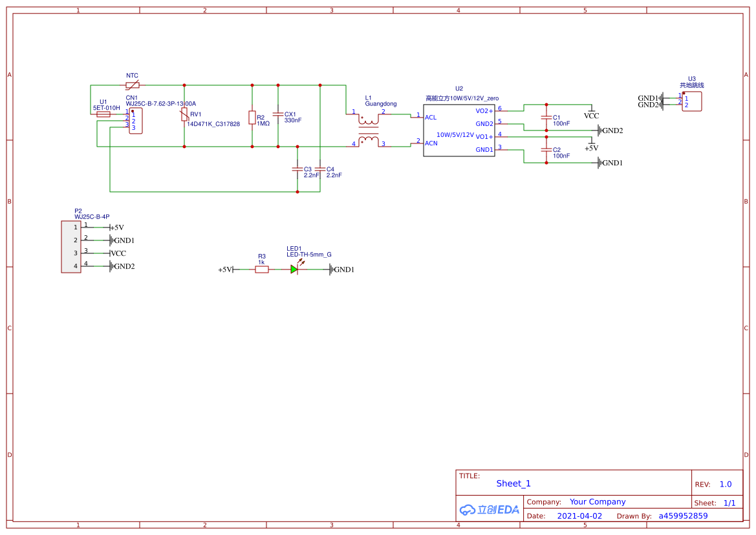Viewport: 756px width, 535px height.
Task: Click the EasyEDA logo in title block
Action: 490,509
